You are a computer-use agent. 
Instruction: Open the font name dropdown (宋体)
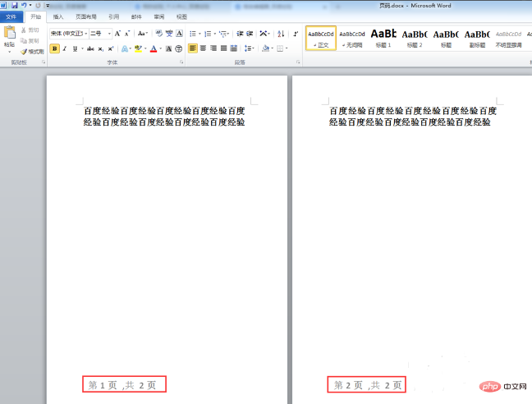coord(68,34)
